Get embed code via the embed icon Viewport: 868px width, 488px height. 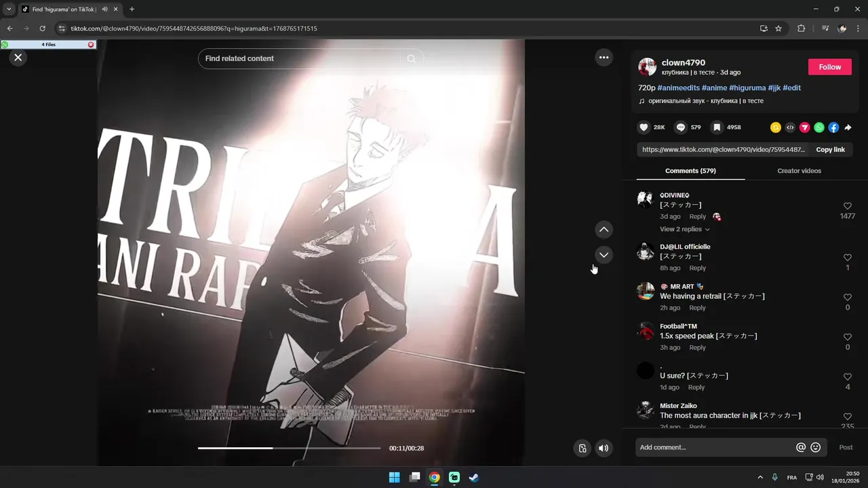(790, 127)
